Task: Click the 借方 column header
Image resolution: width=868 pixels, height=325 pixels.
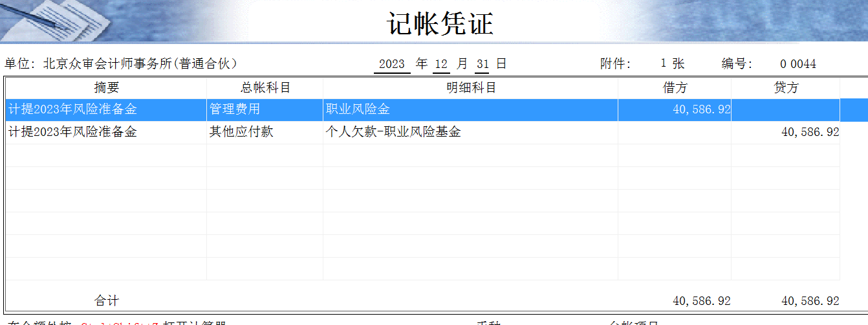Action: pyautogui.click(x=675, y=88)
